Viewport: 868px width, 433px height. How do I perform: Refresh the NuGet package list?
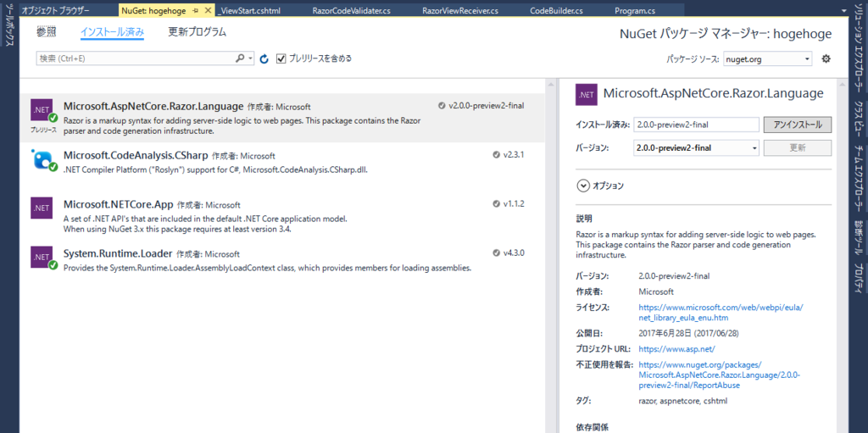[x=264, y=58]
